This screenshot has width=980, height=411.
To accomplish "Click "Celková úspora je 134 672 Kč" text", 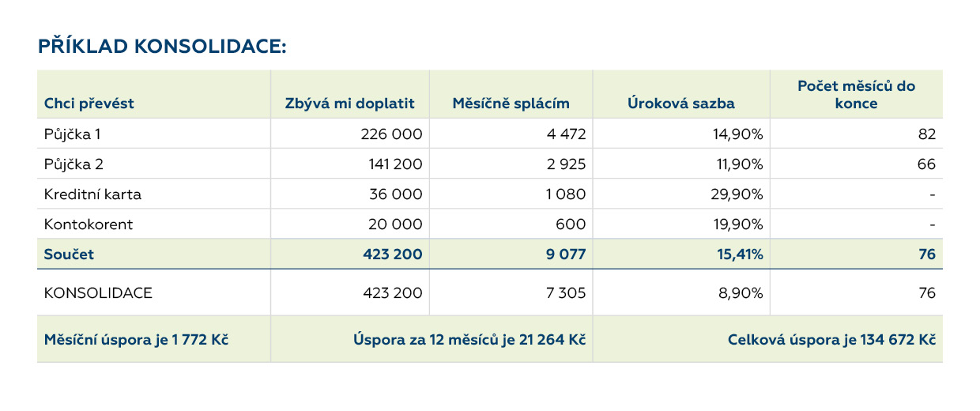I will 831,340.
